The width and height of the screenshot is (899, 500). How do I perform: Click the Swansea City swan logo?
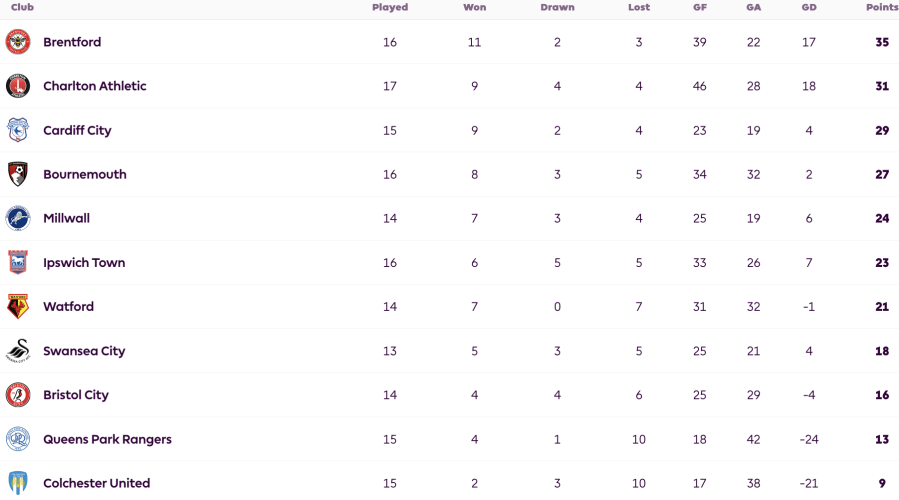[x=18, y=351]
